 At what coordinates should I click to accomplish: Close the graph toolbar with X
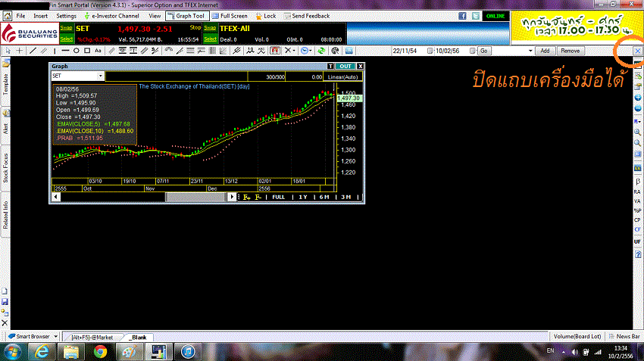pos(637,51)
